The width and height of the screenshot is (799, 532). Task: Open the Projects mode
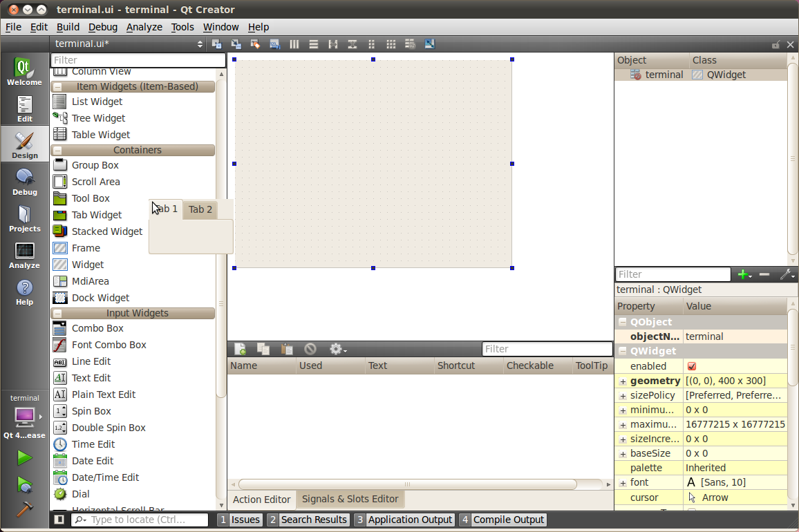click(x=24, y=218)
